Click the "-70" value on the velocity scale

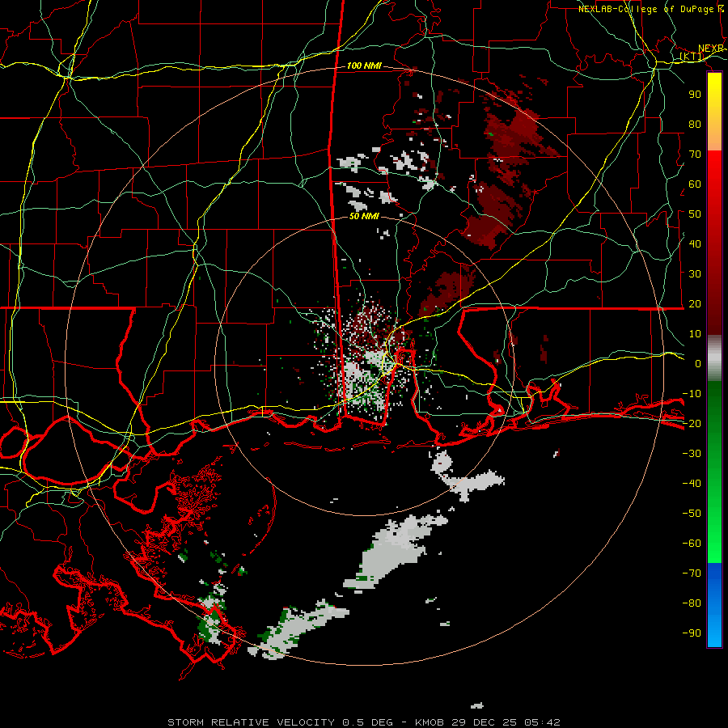click(x=692, y=574)
